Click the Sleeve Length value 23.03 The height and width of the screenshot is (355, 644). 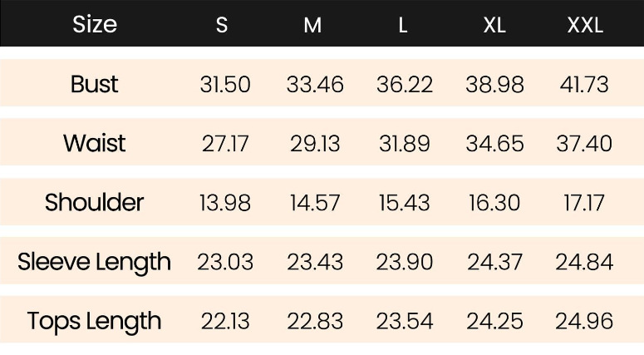pyautogui.click(x=225, y=262)
